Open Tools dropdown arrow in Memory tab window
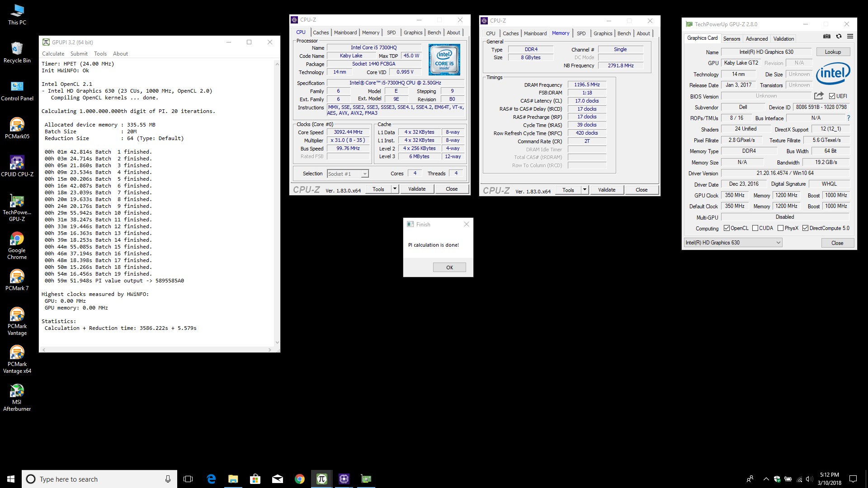Image resolution: width=868 pixels, height=488 pixels. coord(585,190)
